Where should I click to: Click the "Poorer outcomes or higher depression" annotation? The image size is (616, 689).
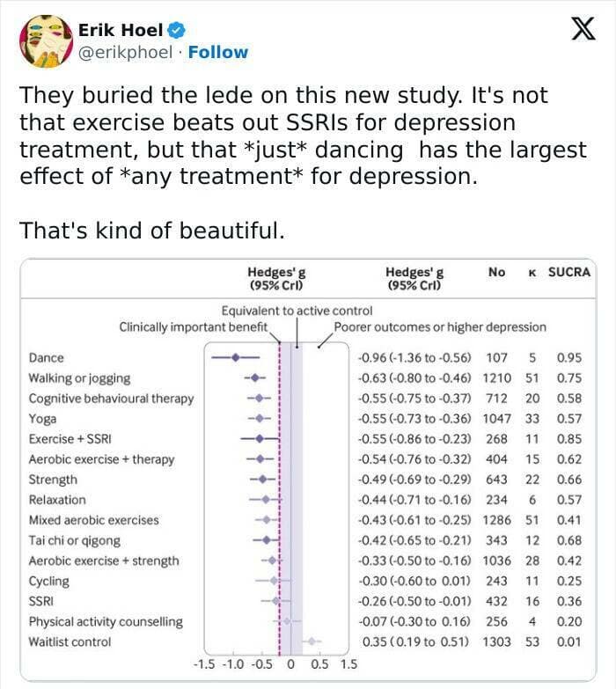point(440,327)
